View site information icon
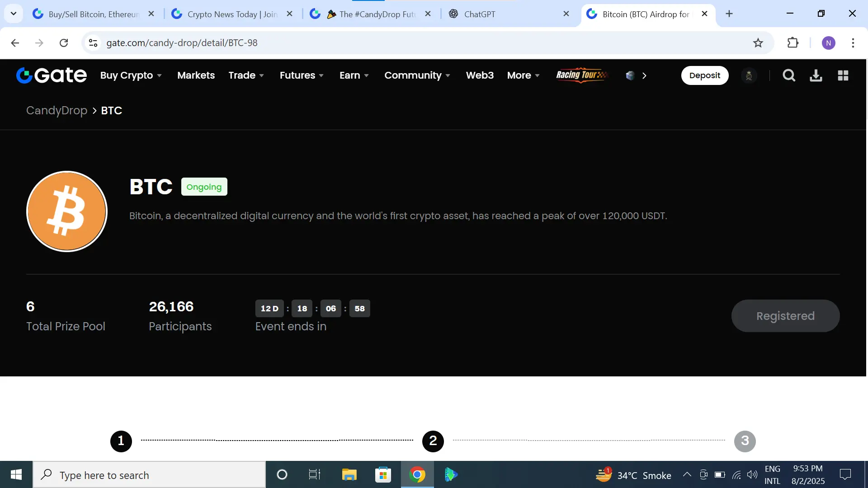 tap(93, 43)
